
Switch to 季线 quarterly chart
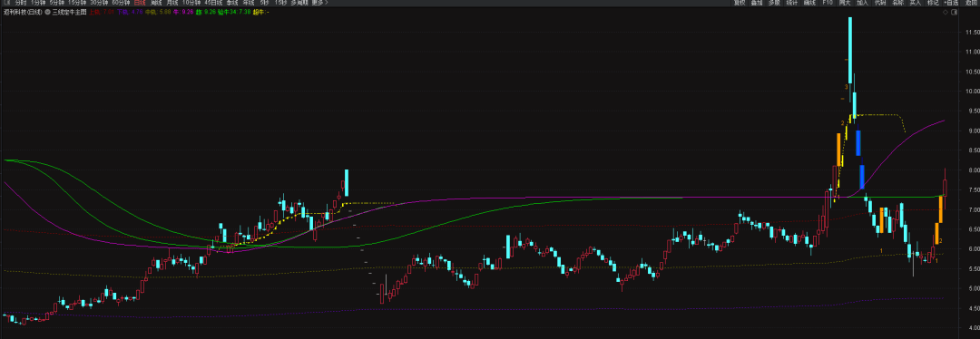(232, 3)
